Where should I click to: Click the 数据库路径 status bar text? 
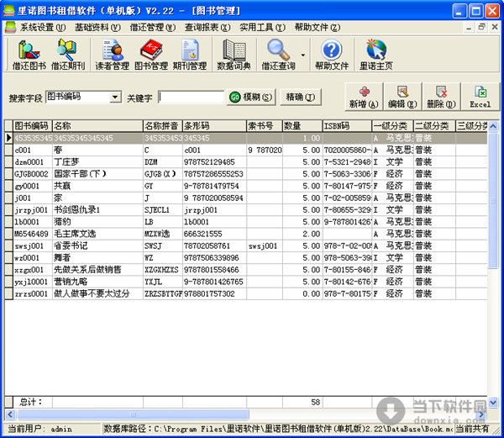278,429
